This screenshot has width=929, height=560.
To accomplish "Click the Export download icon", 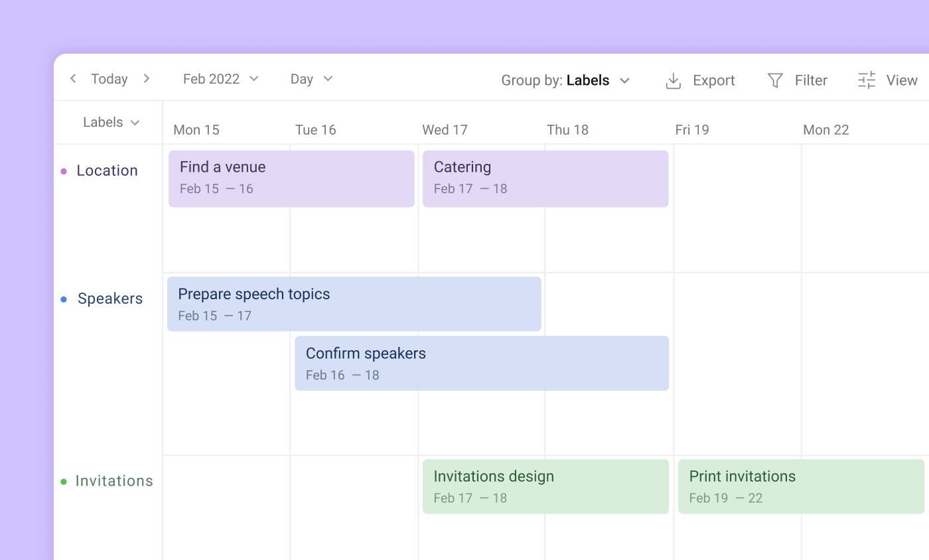I will coord(673,80).
